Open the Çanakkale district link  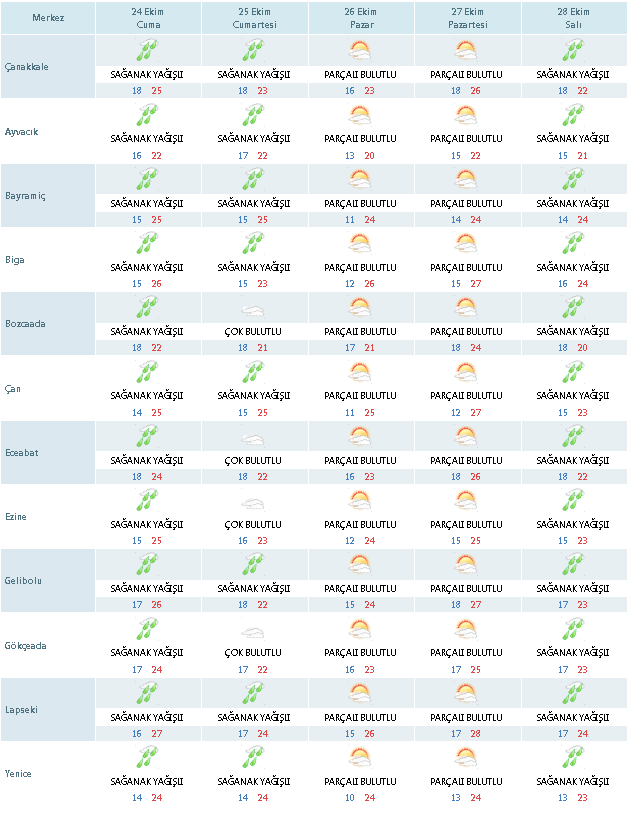tap(27, 67)
